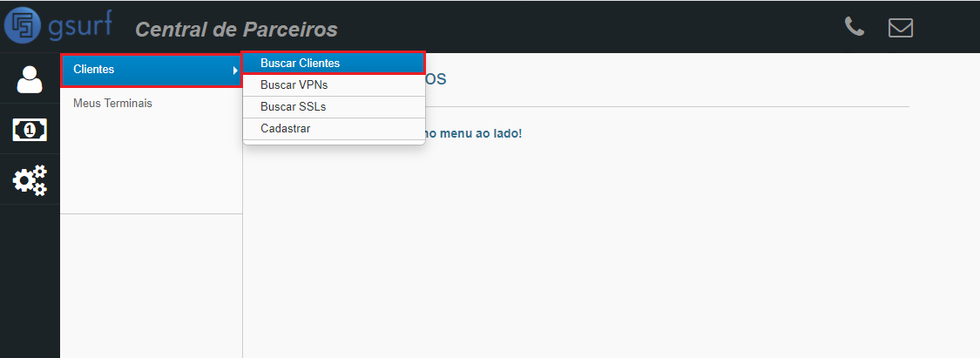Open the phone contact icon

click(x=855, y=26)
